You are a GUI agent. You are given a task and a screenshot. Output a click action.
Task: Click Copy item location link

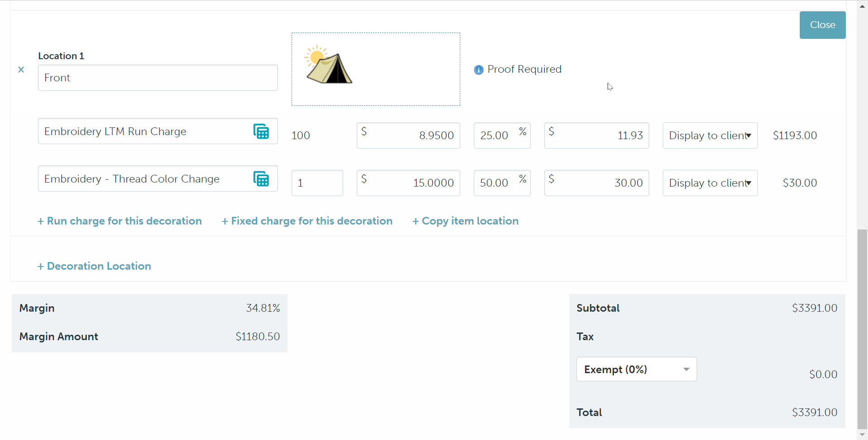pos(465,221)
